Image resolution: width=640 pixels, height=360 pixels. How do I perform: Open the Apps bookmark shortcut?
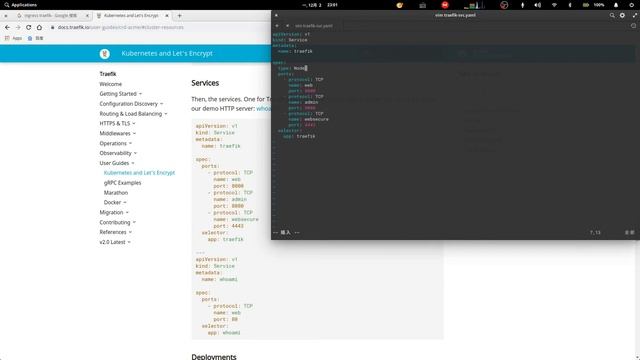coord(13,38)
